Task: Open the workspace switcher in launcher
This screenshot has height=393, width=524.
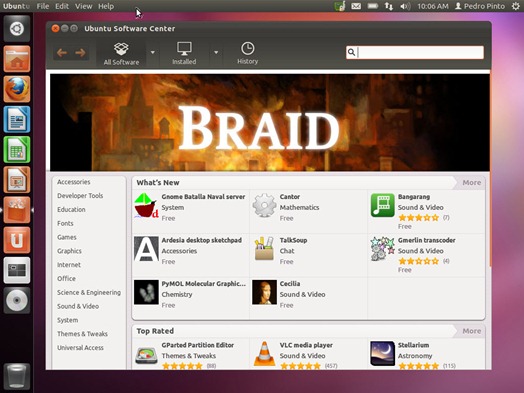Action: click(x=17, y=270)
